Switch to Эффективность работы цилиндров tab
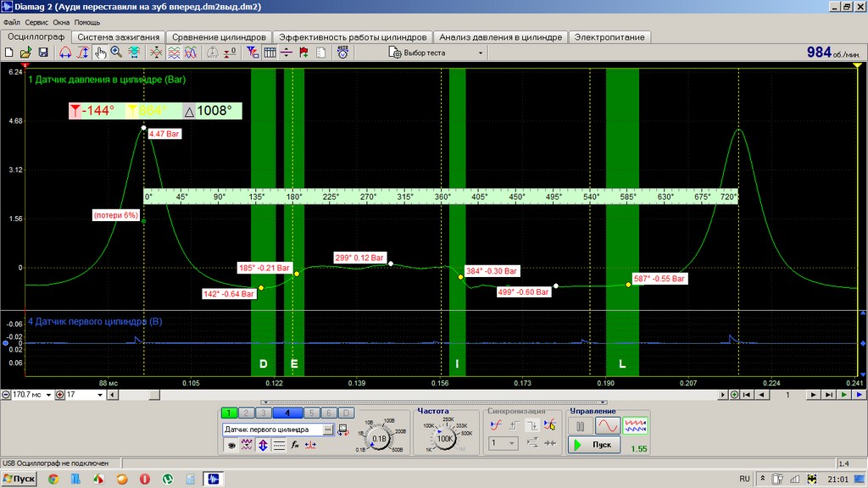This screenshot has height=488, width=868. coord(353,37)
